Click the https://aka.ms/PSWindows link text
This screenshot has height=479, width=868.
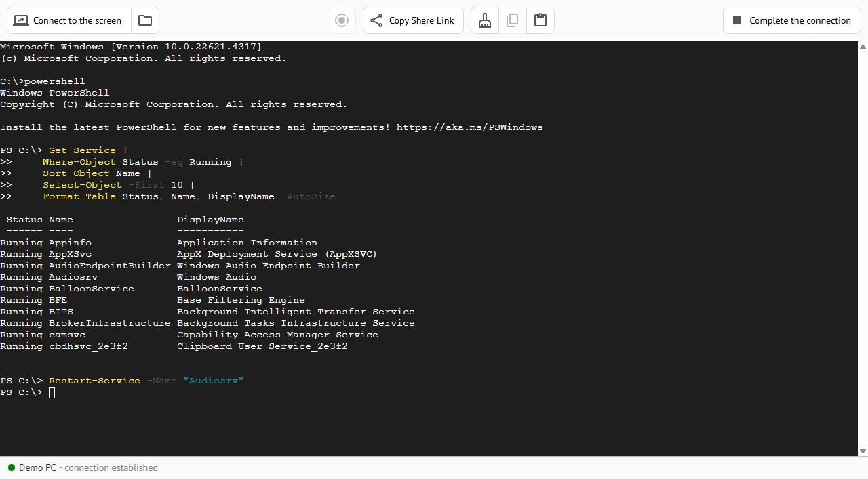pos(469,127)
